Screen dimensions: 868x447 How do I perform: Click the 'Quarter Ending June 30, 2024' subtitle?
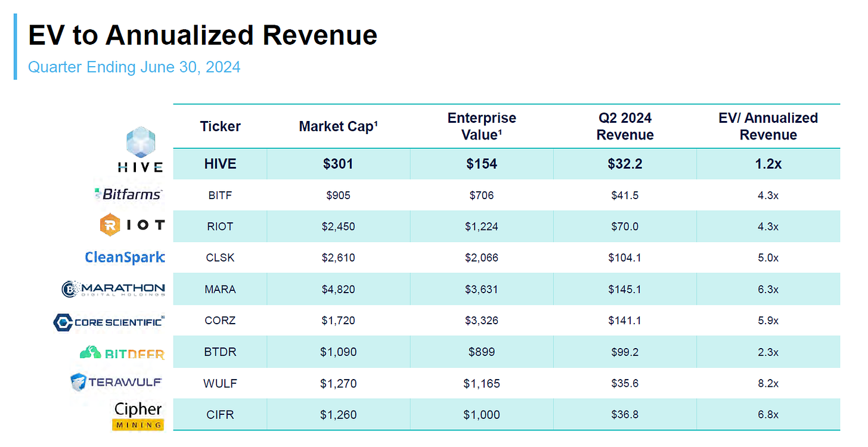pos(134,67)
